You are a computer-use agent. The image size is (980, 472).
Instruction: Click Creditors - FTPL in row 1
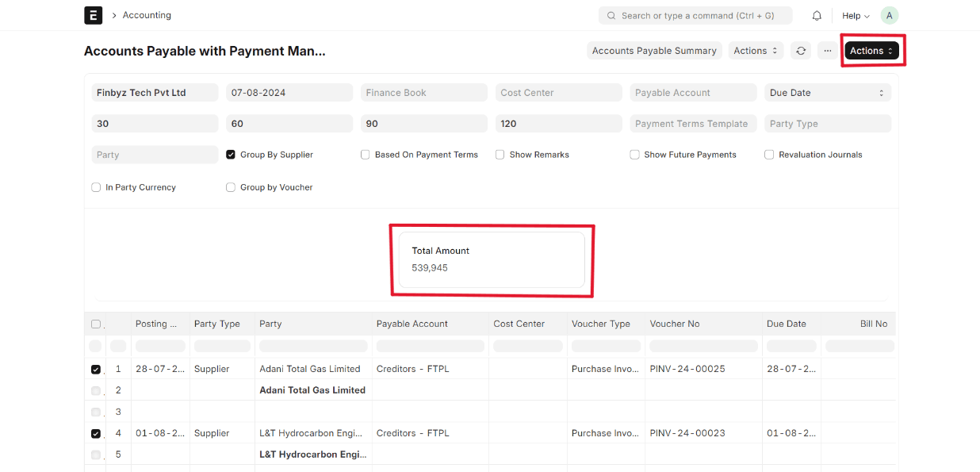413,369
